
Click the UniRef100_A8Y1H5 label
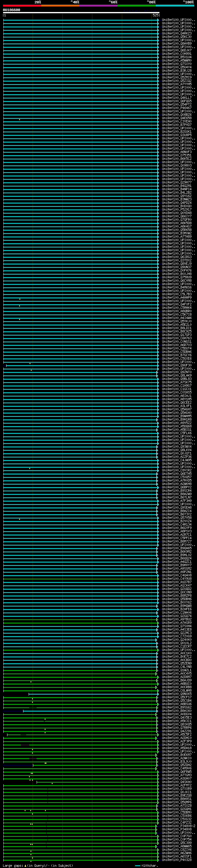point(177,399)
